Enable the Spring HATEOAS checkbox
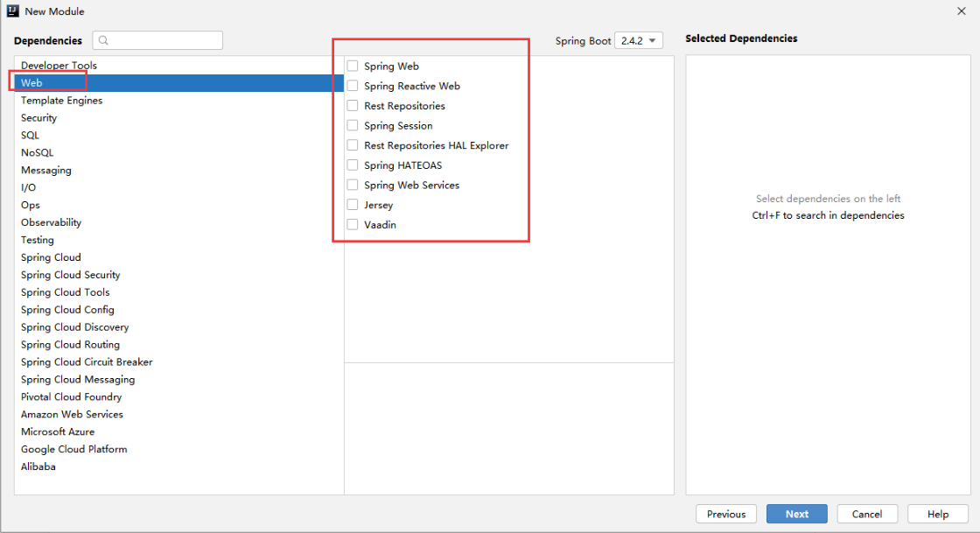 pyautogui.click(x=353, y=165)
